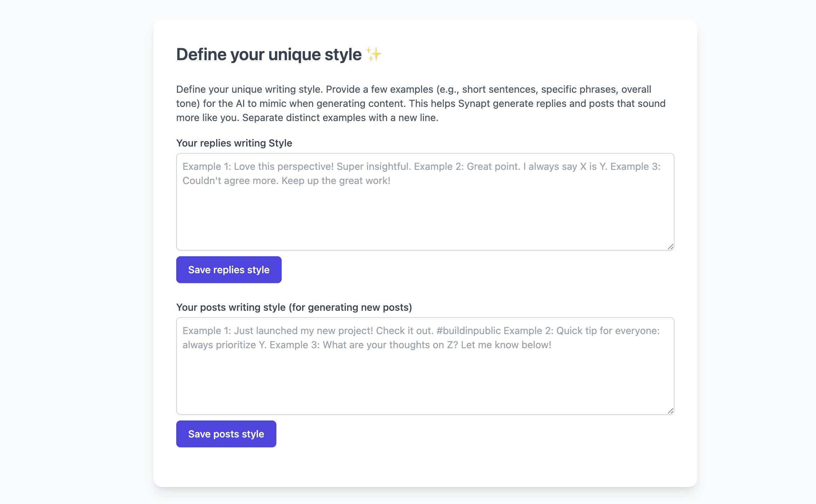The width and height of the screenshot is (816, 504).
Task: Click the 'Just launched my new project!' placeholder
Action: point(303,331)
